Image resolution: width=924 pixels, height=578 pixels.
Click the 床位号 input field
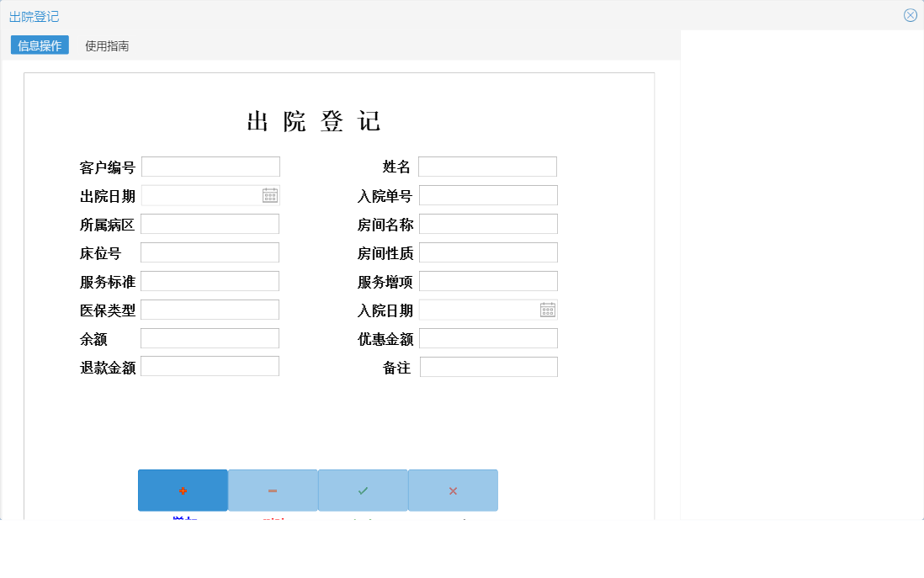click(210, 252)
